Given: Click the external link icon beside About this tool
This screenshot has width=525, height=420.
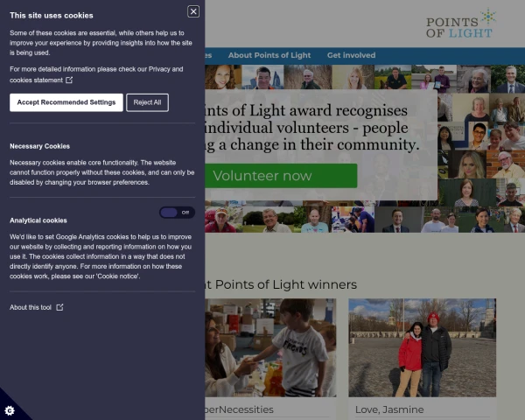Looking at the screenshot, I should [x=59, y=307].
